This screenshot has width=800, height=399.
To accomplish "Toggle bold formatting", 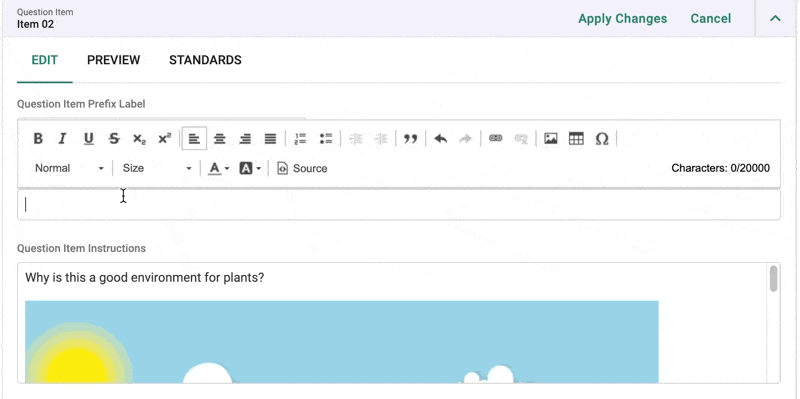I will point(38,139).
